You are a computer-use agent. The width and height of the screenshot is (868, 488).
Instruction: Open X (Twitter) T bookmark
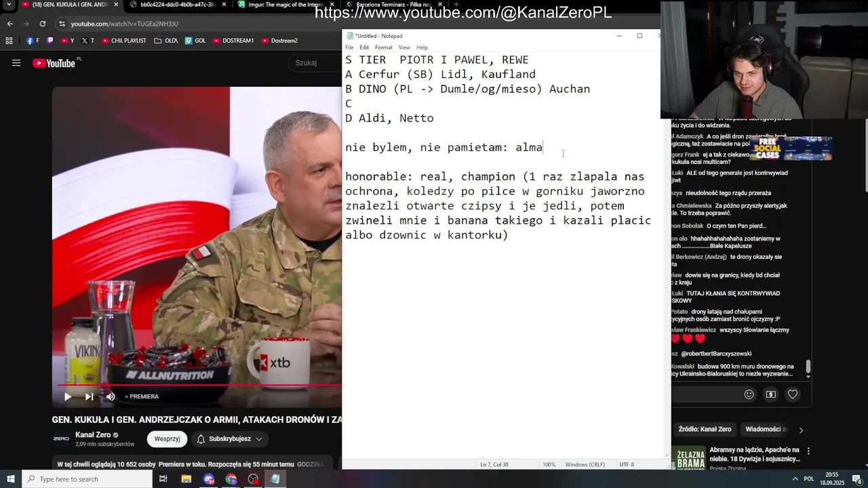click(87, 41)
